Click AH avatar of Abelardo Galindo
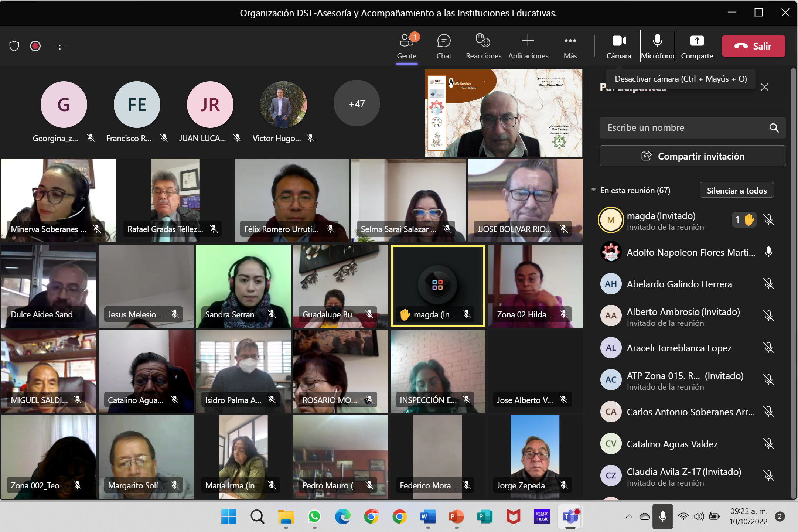 (x=611, y=284)
